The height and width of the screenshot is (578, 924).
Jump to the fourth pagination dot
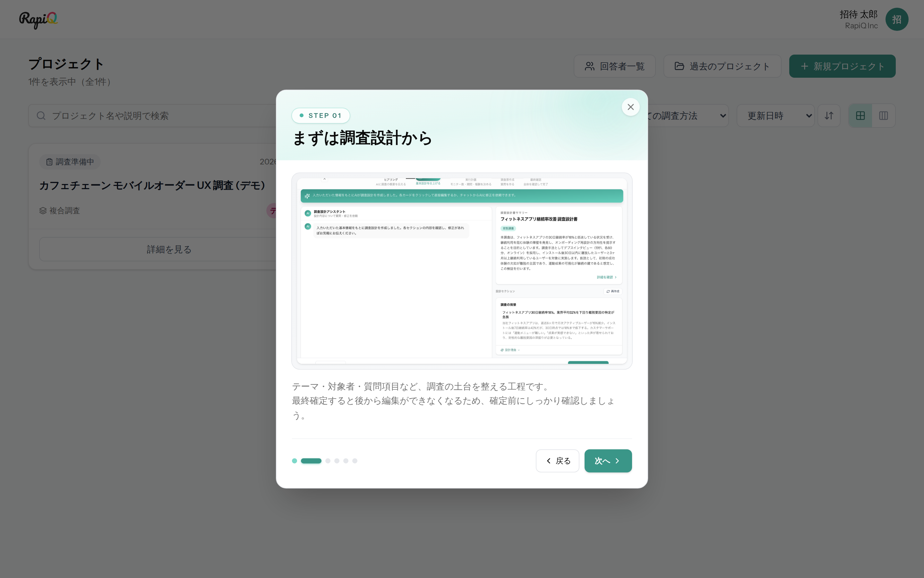[337, 461]
